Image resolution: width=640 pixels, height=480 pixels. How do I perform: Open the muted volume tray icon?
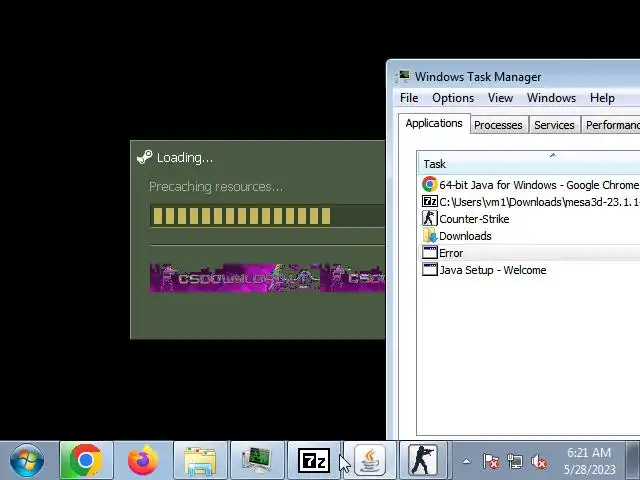pos(539,462)
